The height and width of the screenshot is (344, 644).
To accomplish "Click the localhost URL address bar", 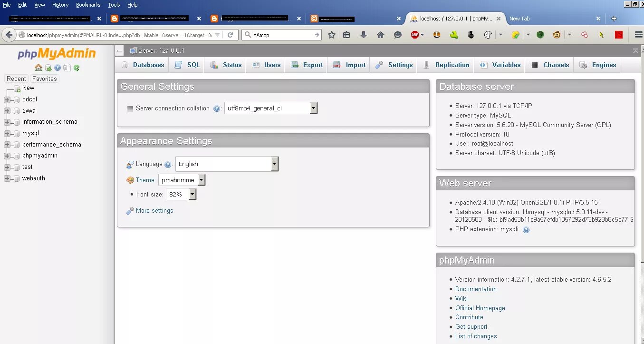I will (119, 35).
